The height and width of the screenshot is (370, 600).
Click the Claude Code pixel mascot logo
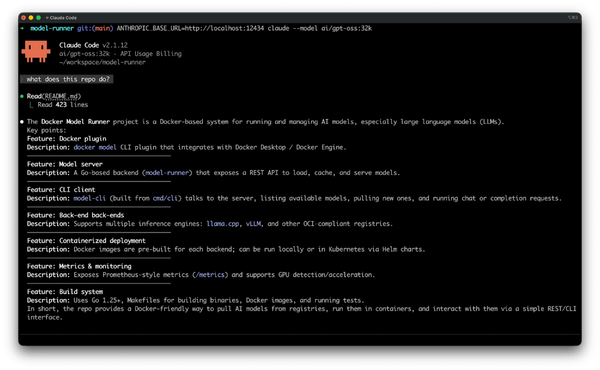point(36,51)
